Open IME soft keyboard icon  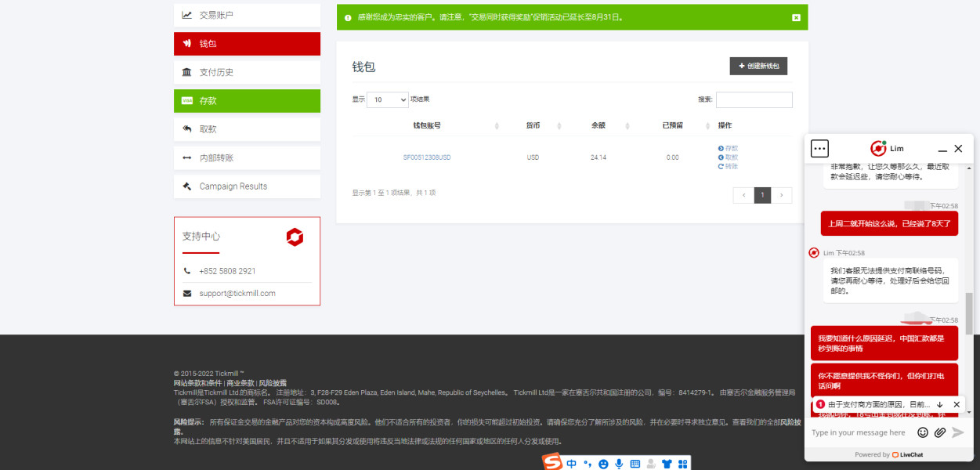[x=635, y=464]
